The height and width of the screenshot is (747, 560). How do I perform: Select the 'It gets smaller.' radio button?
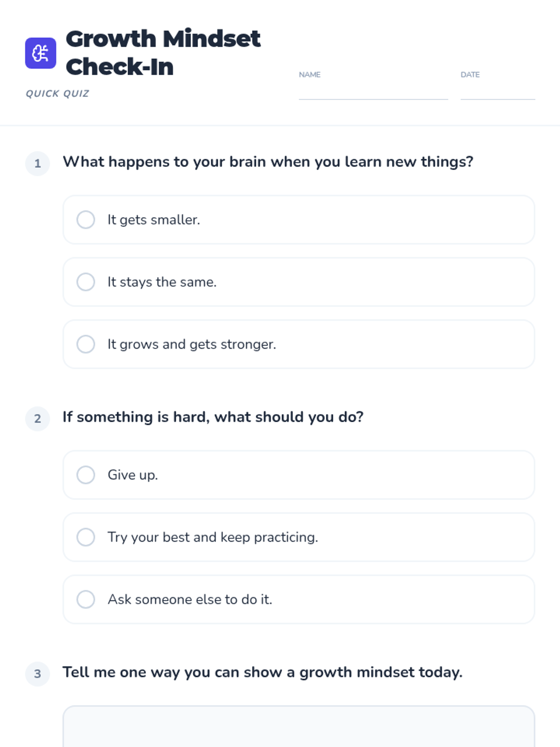[86, 219]
